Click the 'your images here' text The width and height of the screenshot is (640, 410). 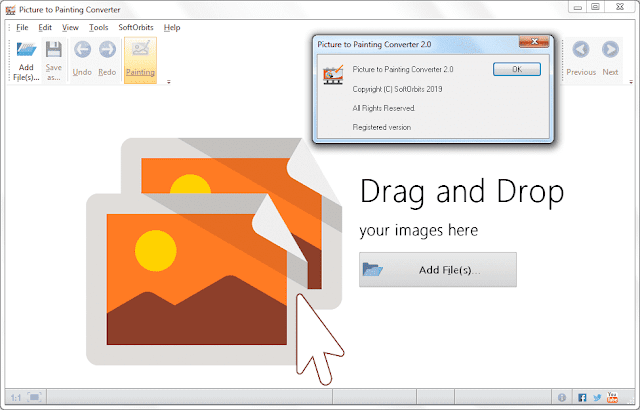(418, 230)
